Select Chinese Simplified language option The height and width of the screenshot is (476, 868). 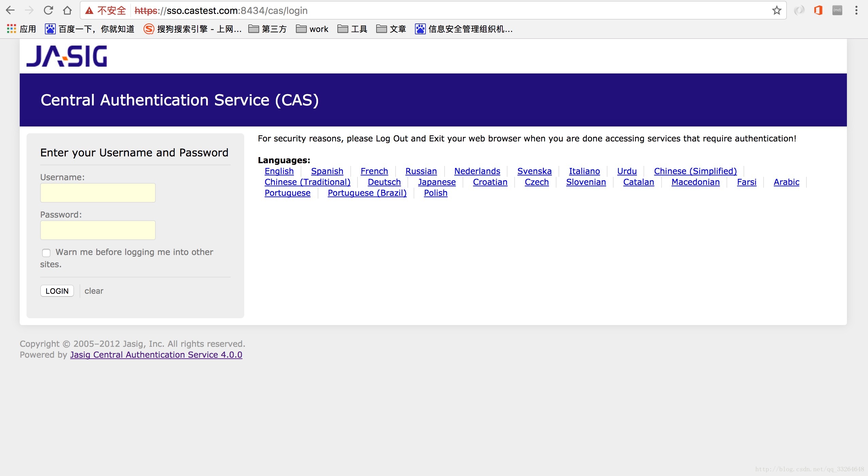pos(695,171)
